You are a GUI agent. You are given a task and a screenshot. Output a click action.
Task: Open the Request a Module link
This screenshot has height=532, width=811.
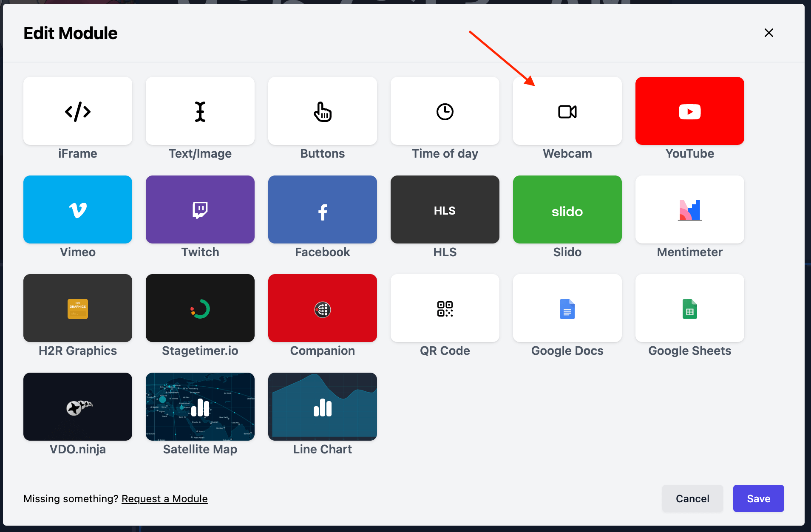(164, 498)
